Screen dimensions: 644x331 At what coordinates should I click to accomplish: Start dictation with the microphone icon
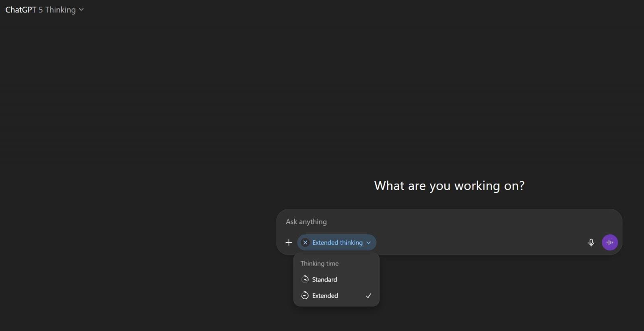click(x=591, y=242)
